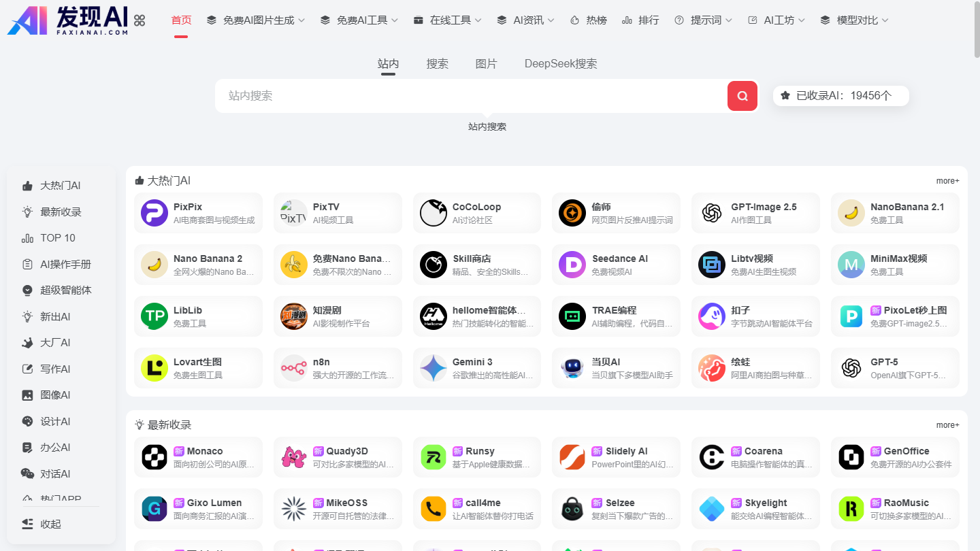This screenshot has height=551, width=980.
Task: Click the Seedance AI purple D icon
Action: click(x=572, y=265)
